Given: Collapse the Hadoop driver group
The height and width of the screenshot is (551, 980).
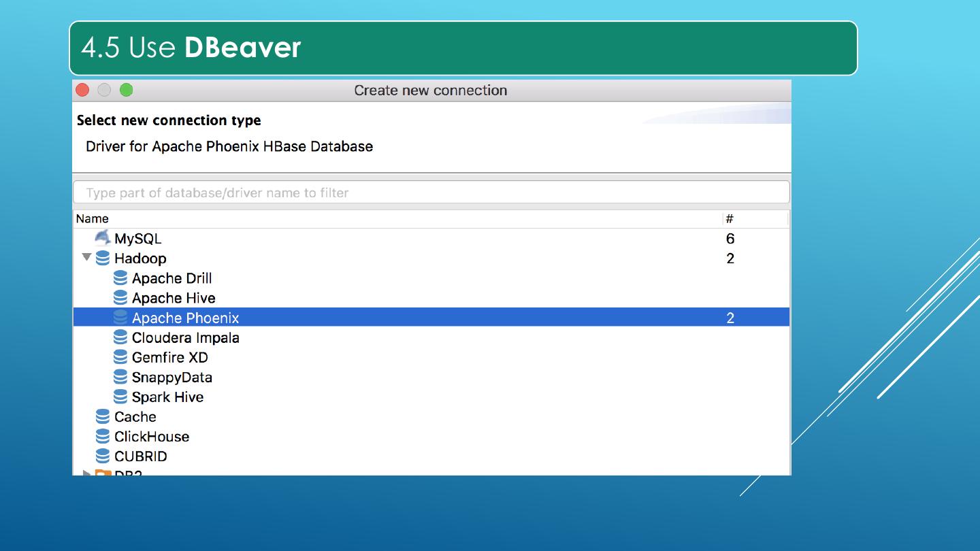Looking at the screenshot, I should click(86, 257).
